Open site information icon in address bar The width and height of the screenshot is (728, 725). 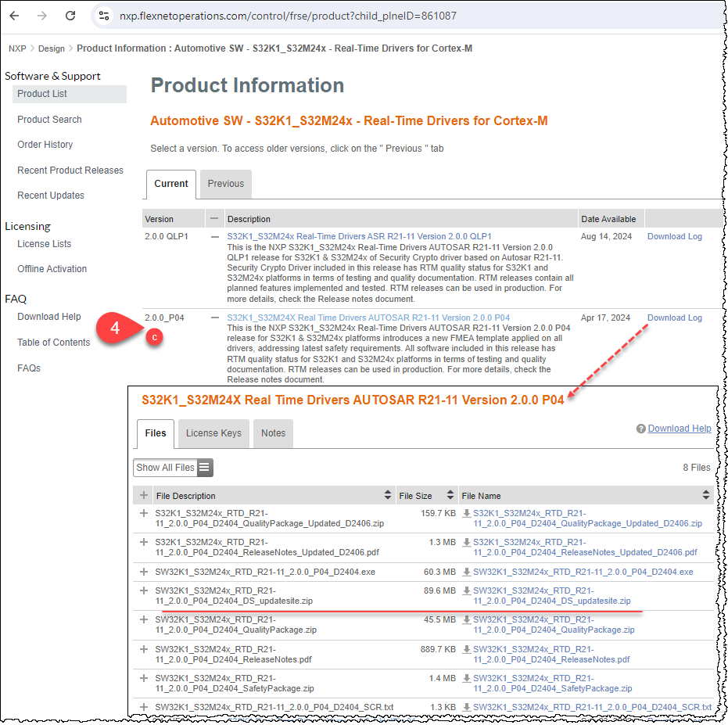point(102,16)
